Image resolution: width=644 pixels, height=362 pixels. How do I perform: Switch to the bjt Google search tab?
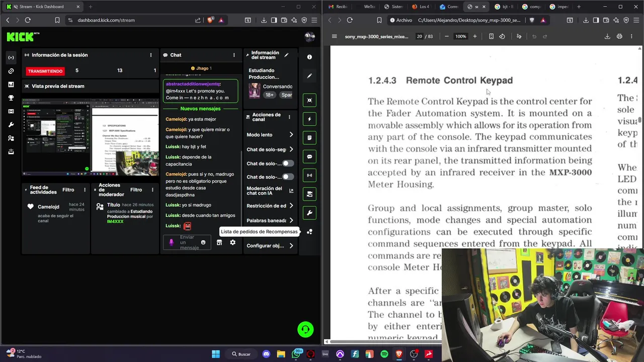pos(504,7)
